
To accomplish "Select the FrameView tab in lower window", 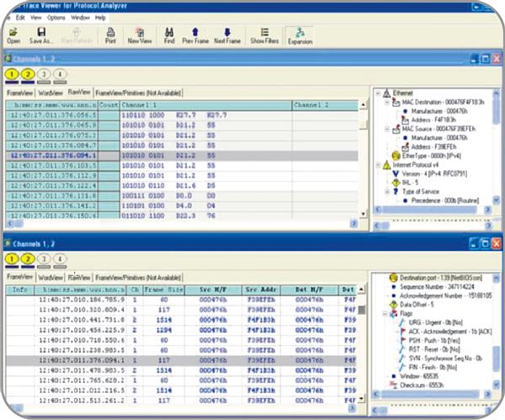I will pos(19,277).
